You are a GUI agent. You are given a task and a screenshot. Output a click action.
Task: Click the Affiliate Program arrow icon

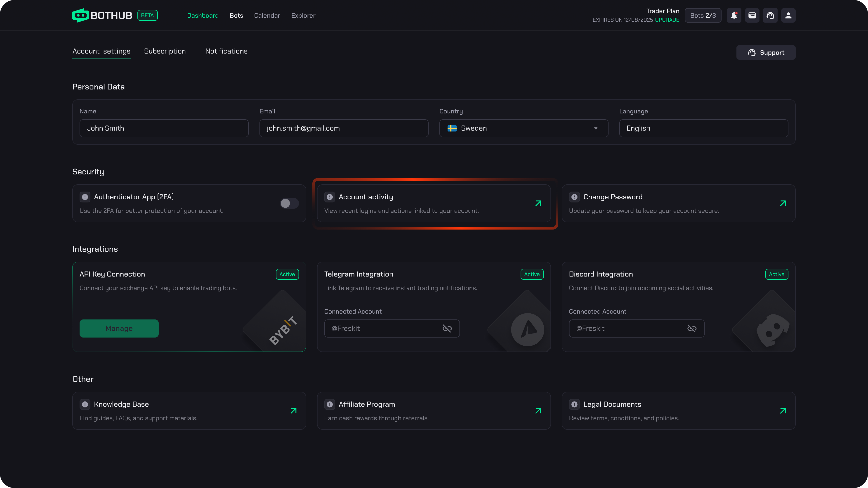click(538, 411)
